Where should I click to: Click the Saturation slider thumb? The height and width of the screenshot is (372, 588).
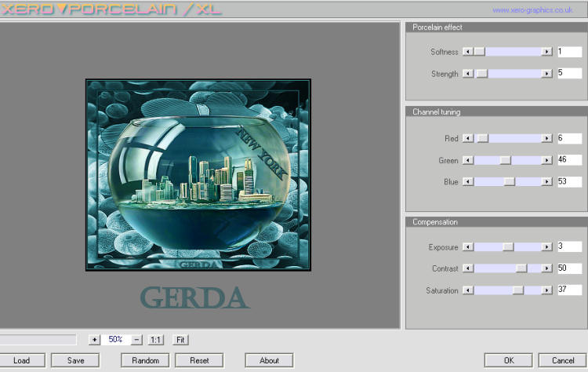(518, 290)
